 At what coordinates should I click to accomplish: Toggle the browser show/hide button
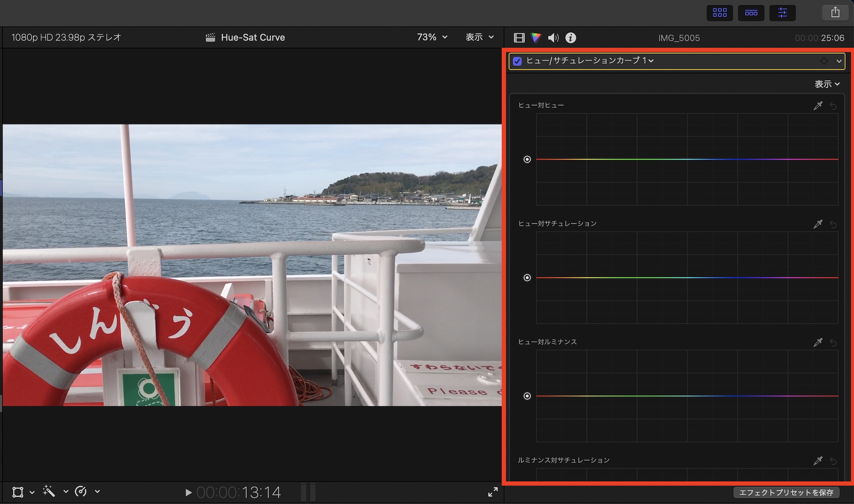(719, 13)
